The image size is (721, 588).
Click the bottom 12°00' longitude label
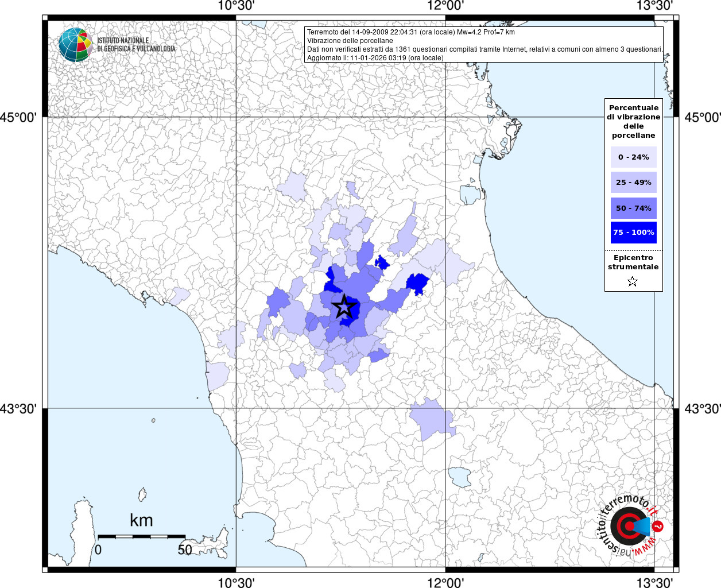pos(446,583)
